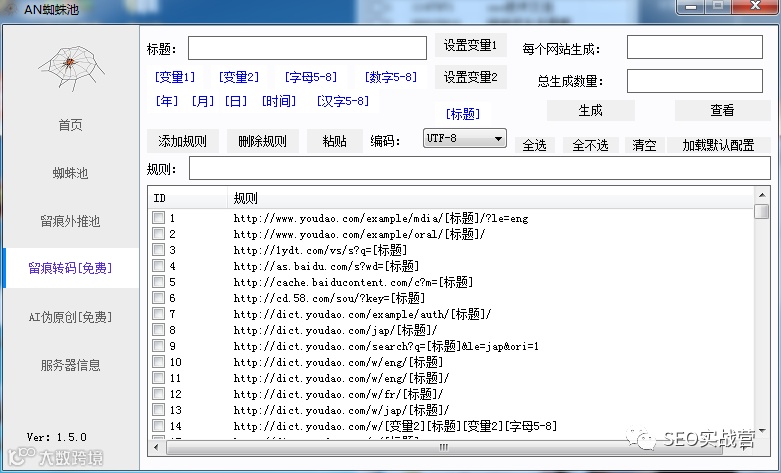Click the vertical scrollbar thumb
Viewport: 781px width, 473px height.
pyautogui.click(x=762, y=211)
